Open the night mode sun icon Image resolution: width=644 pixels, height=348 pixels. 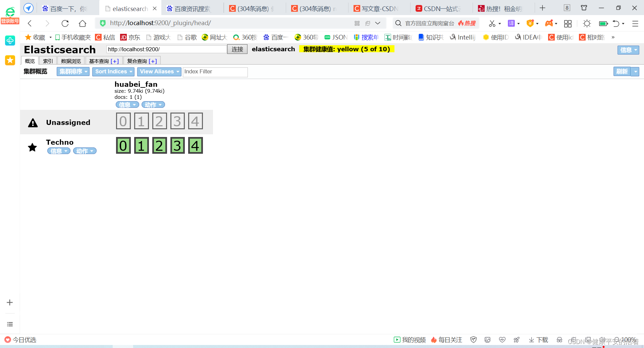587,23
